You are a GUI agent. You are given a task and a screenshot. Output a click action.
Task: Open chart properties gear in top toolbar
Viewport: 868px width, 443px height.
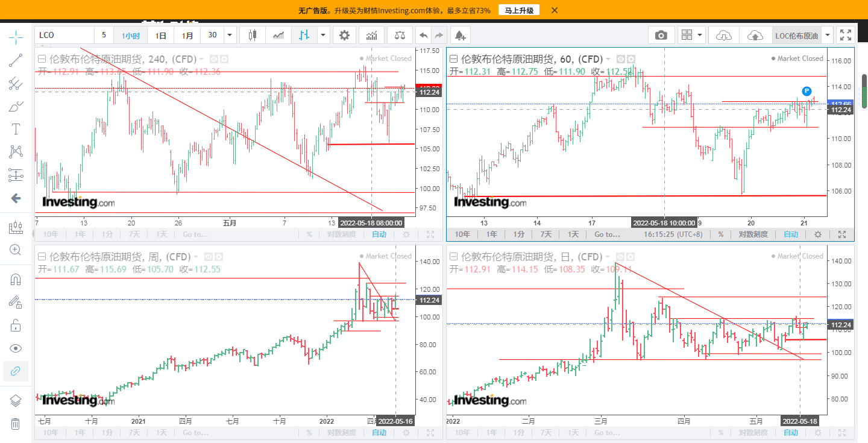(x=344, y=36)
